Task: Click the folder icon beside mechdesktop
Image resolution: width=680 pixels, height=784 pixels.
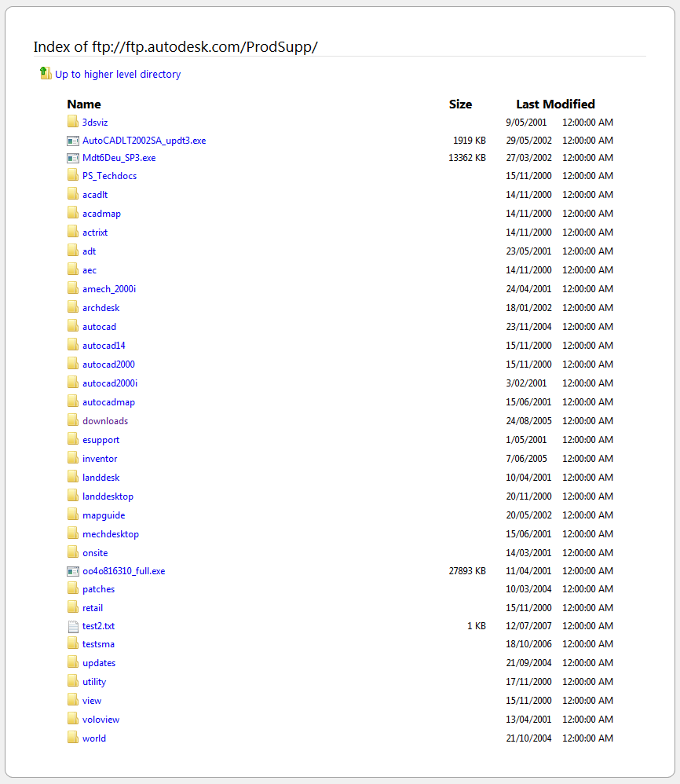Action: pyautogui.click(x=73, y=533)
